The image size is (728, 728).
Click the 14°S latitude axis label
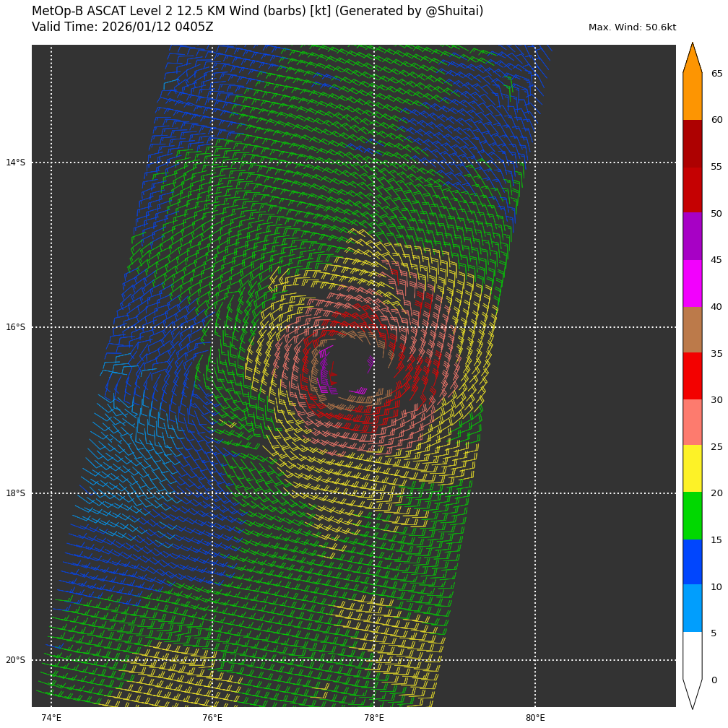point(15,162)
